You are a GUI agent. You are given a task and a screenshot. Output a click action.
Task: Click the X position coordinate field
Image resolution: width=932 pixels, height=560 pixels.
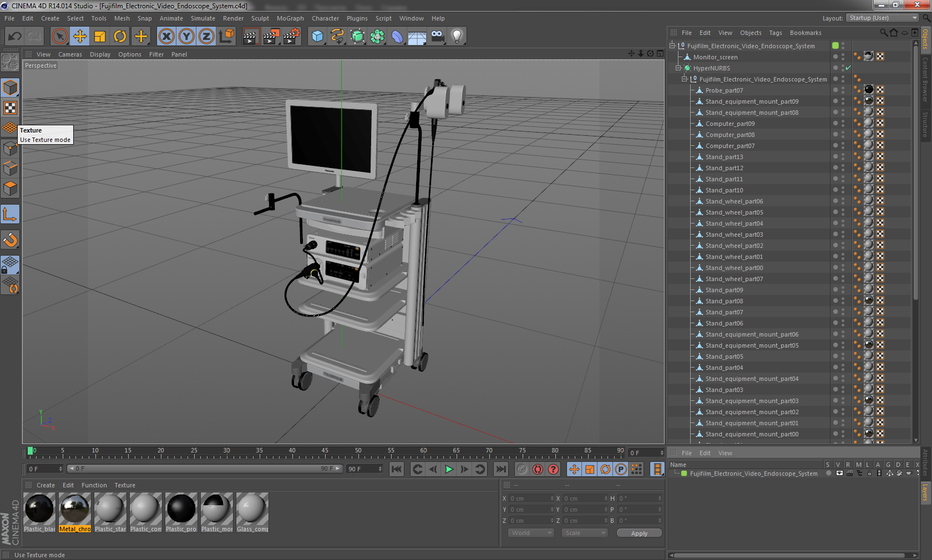[x=531, y=498]
